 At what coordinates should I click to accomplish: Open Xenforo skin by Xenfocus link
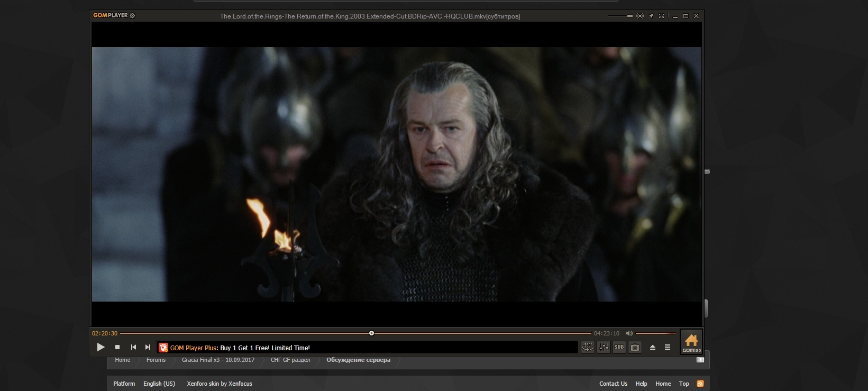coord(220,384)
